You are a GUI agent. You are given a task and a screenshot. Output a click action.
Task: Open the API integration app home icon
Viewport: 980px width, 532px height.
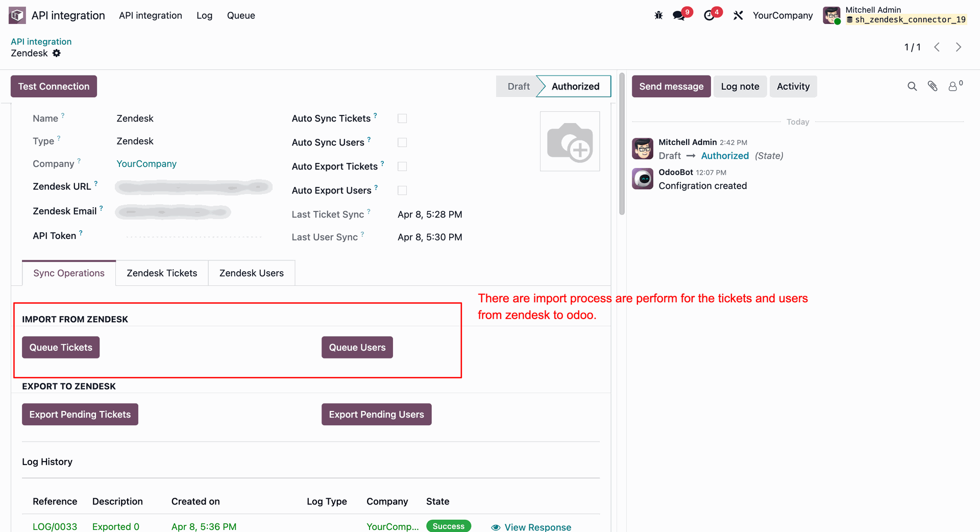pyautogui.click(x=17, y=15)
